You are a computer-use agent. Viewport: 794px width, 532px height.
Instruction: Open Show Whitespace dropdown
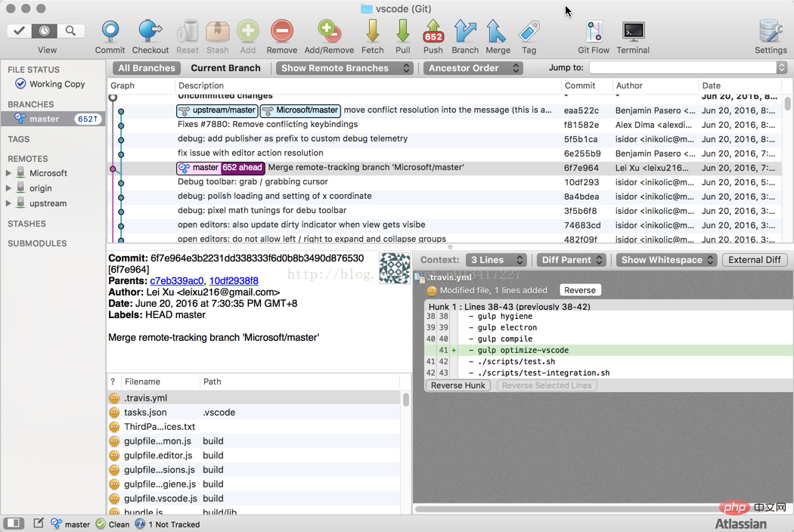666,260
